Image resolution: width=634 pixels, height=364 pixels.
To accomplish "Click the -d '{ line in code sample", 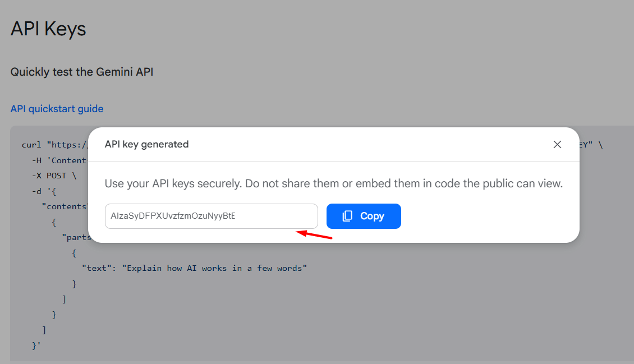I will pos(44,191).
